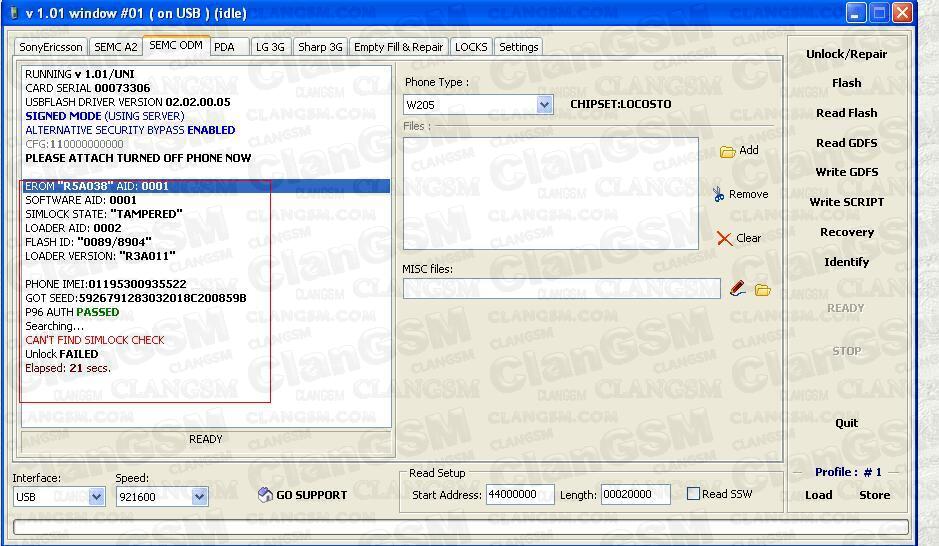
Task: Click the GO SUPPORT icon
Action: (x=265, y=495)
